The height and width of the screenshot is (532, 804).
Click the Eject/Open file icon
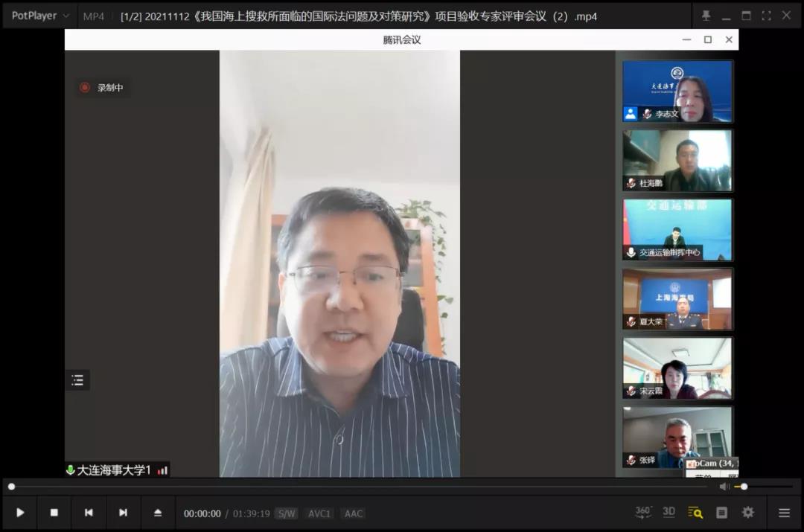[x=158, y=513]
